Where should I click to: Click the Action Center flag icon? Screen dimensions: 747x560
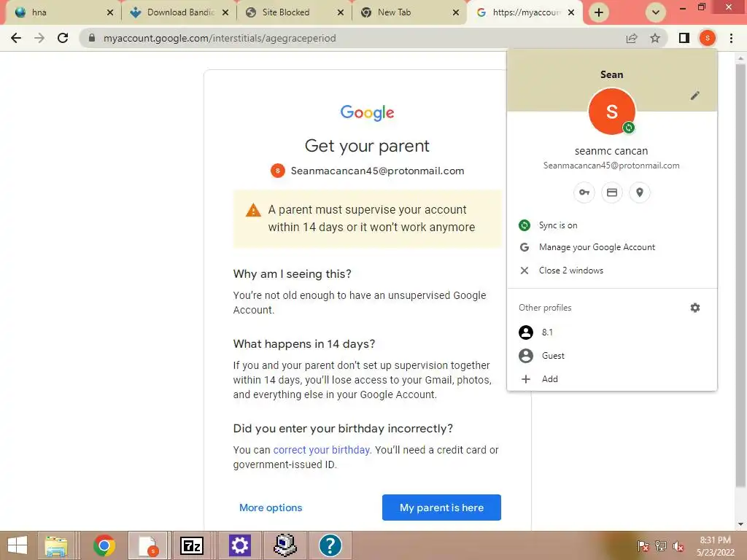(643, 545)
